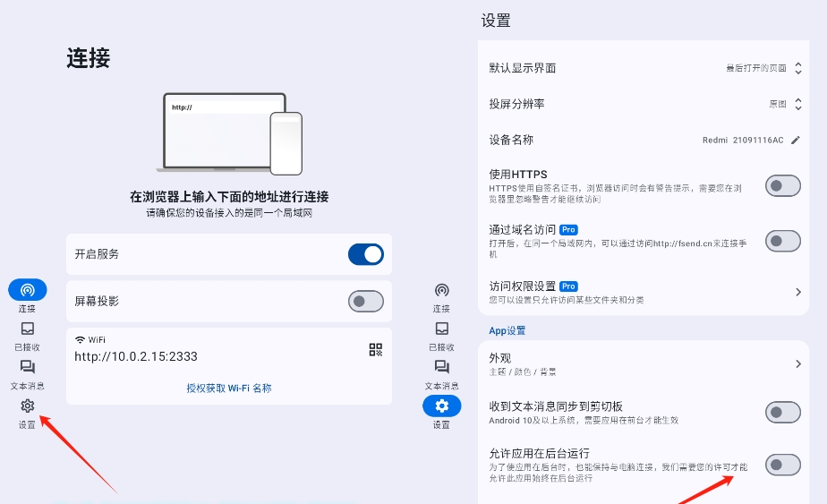
Task: Click 允许应用在后台运行 title text
Action: (539, 453)
